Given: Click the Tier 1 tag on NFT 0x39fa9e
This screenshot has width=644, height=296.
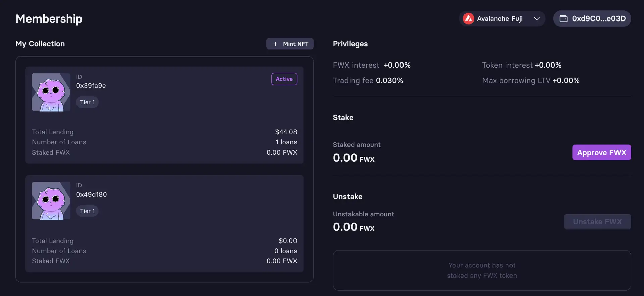Looking at the screenshot, I should [87, 102].
